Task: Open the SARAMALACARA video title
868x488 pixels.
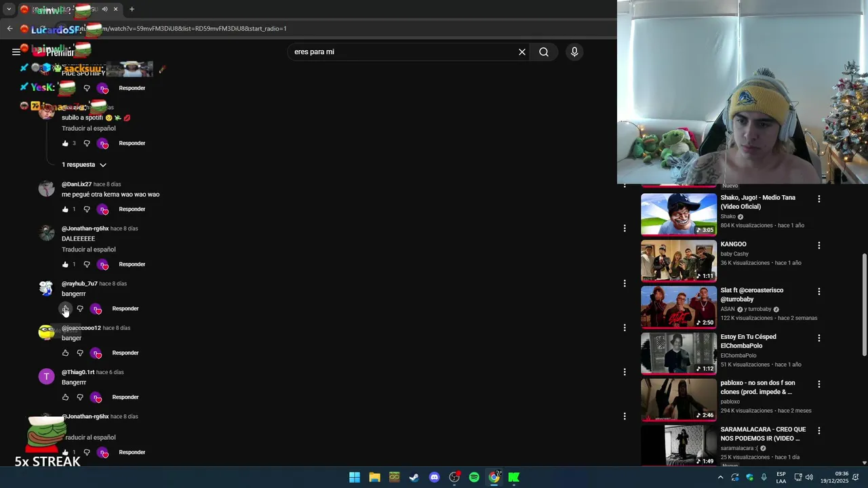Action: [763, 434]
